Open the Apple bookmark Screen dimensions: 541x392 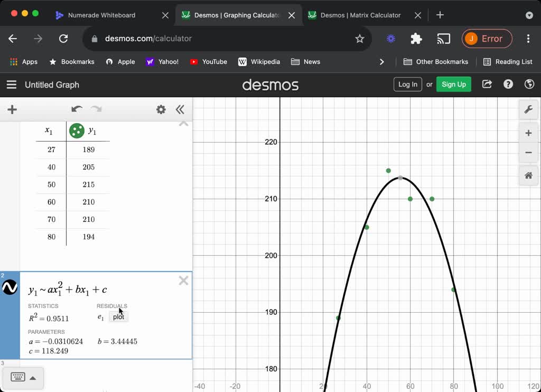click(x=120, y=62)
